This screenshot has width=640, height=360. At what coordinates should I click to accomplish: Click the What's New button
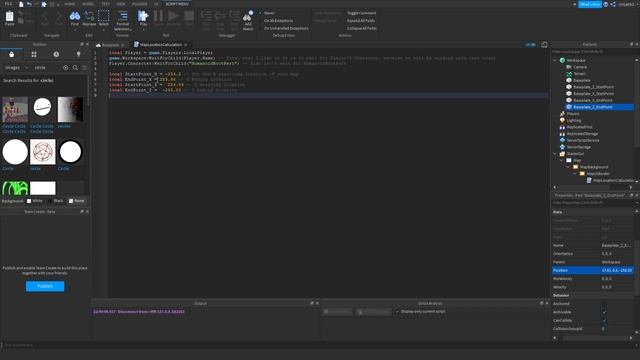point(589,4)
